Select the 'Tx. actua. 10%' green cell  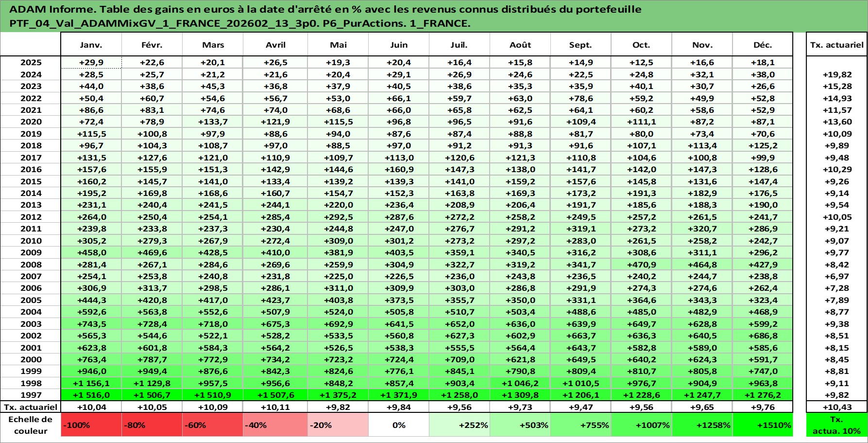836,425
